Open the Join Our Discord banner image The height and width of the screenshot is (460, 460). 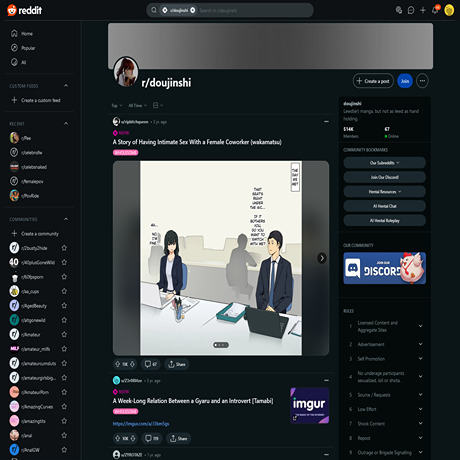[384, 268]
